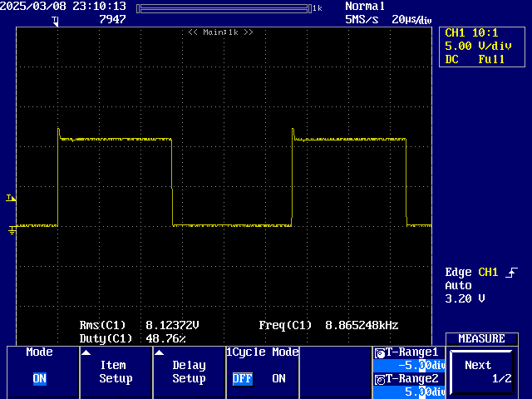Image resolution: width=532 pixels, height=399 pixels.
Task: Click the ground reference marker of CH1
Action: 12,229
